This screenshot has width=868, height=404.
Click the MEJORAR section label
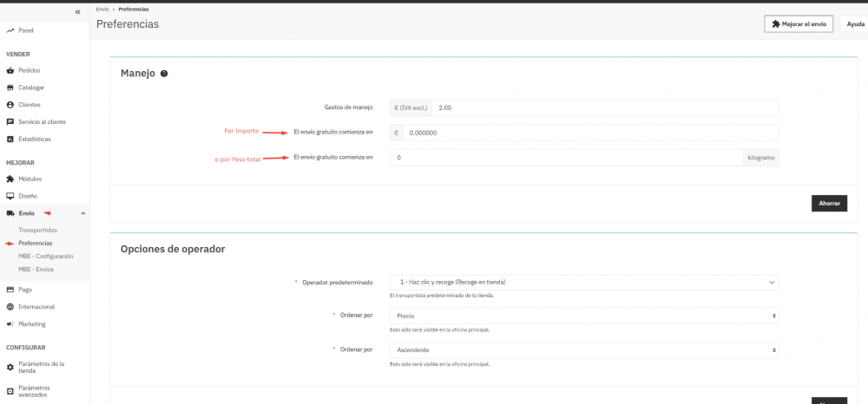point(21,162)
